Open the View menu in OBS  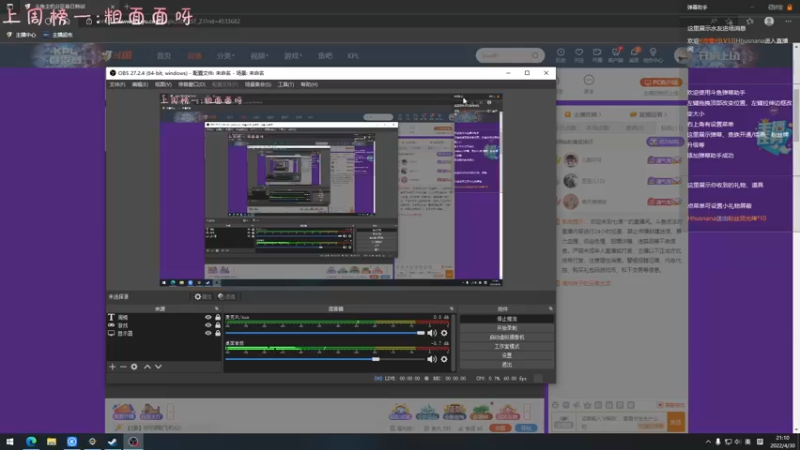pos(163,85)
